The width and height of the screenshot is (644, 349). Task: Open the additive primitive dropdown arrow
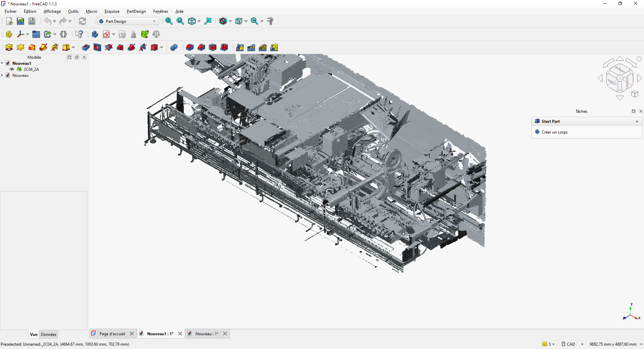pos(73,47)
